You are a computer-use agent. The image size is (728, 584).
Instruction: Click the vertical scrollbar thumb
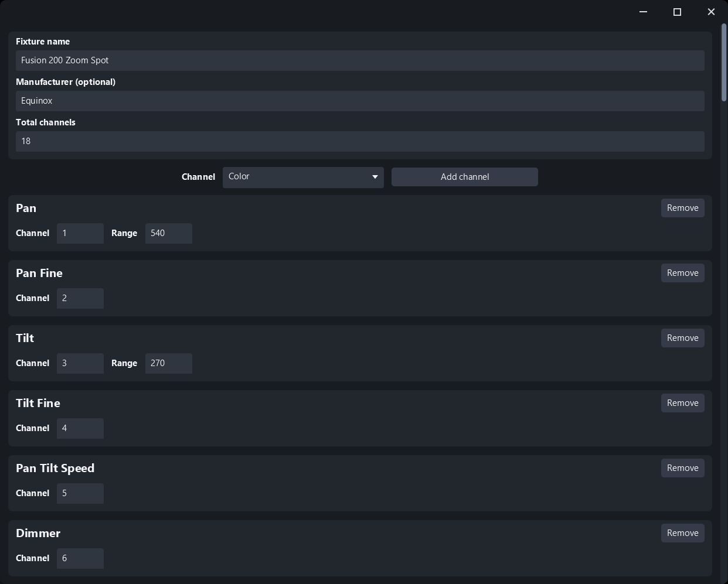click(724, 62)
